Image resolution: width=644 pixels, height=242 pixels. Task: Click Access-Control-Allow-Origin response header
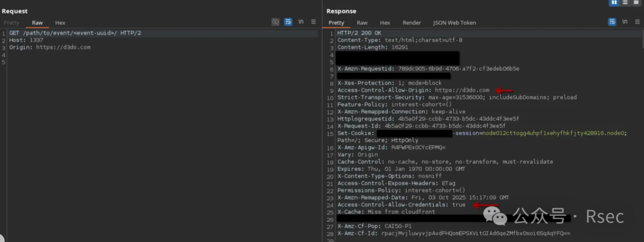pos(413,90)
